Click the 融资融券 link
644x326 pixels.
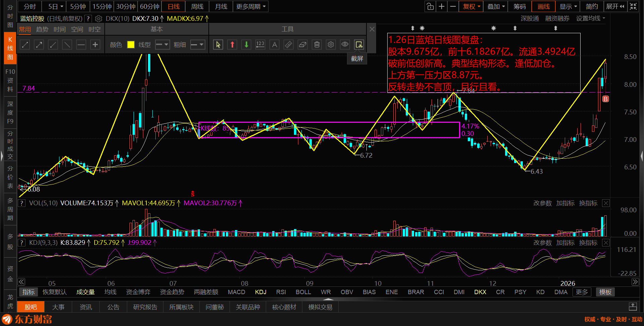557,18
